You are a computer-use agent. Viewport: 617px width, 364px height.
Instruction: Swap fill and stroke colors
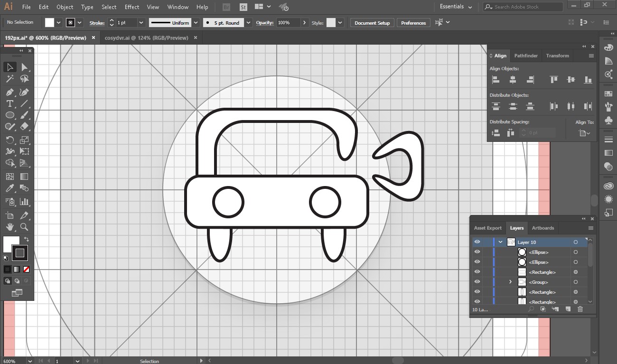tap(27, 239)
